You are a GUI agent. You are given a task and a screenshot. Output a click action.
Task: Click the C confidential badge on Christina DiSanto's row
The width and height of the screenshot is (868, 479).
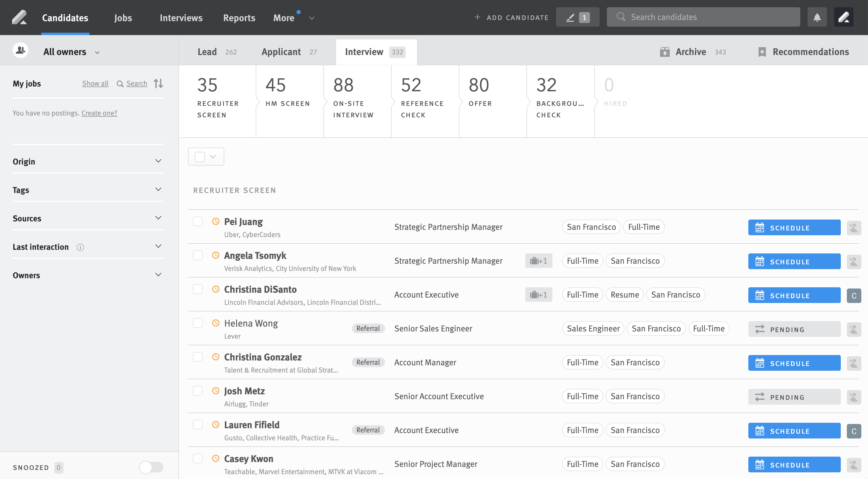[854, 295]
